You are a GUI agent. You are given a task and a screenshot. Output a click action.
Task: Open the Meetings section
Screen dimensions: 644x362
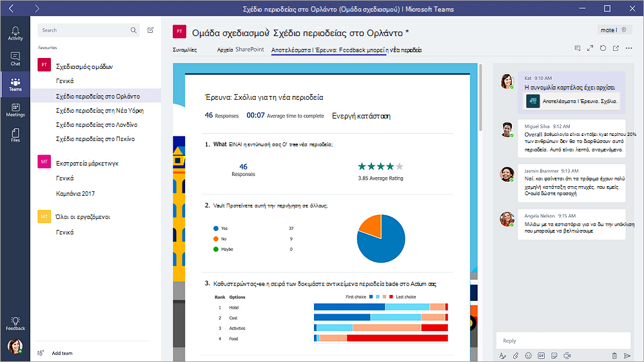click(x=15, y=110)
